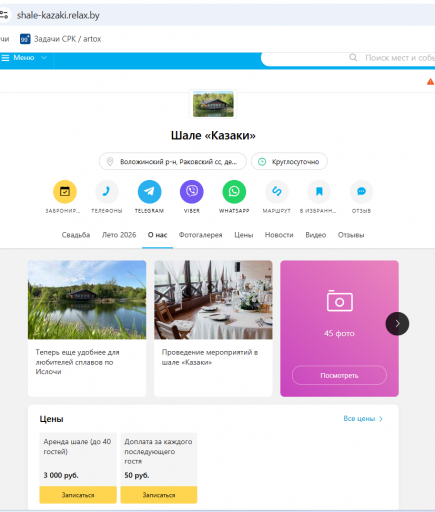The height and width of the screenshot is (512, 435).
Task: Click the Цены section heading
Action: [x=51, y=419]
